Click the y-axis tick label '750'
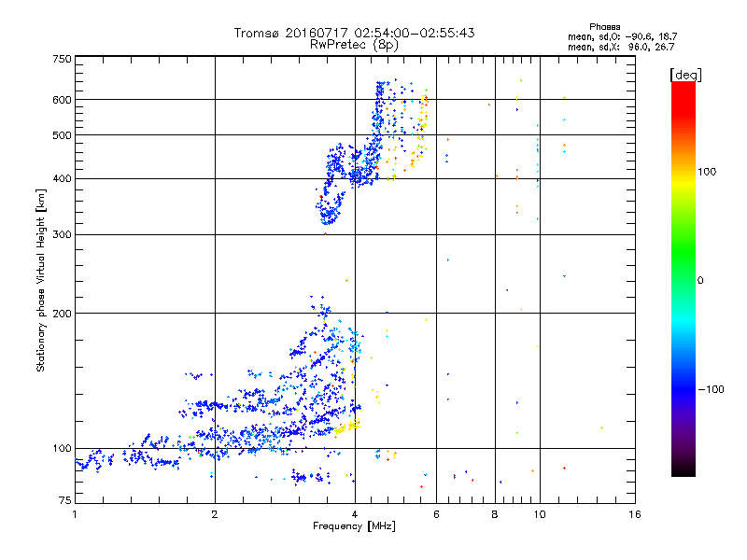747x560 pixels. pyautogui.click(x=62, y=59)
